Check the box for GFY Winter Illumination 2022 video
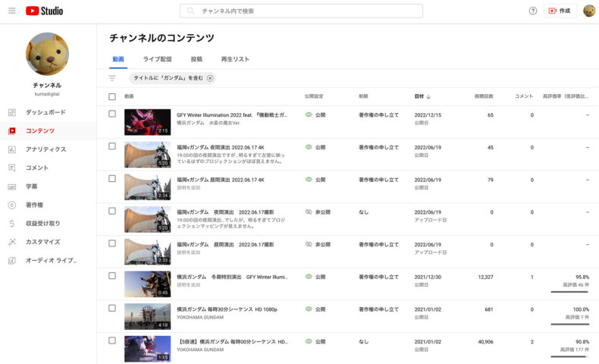This screenshot has height=364, width=599. [112, 115]
